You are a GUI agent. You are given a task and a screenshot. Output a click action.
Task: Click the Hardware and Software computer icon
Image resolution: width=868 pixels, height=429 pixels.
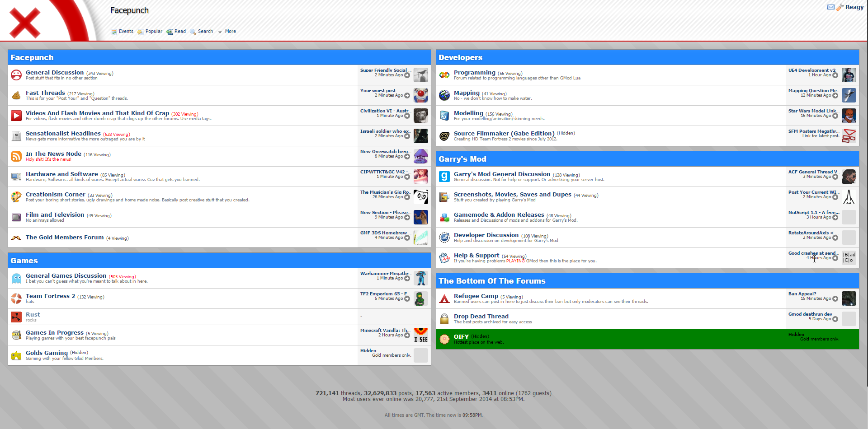click(16, 177)
